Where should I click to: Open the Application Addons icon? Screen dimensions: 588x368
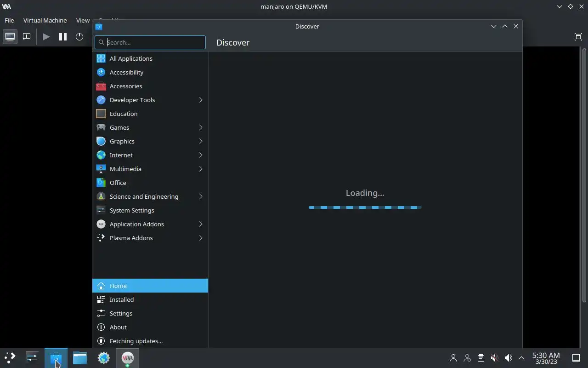(x=101, y=224)
